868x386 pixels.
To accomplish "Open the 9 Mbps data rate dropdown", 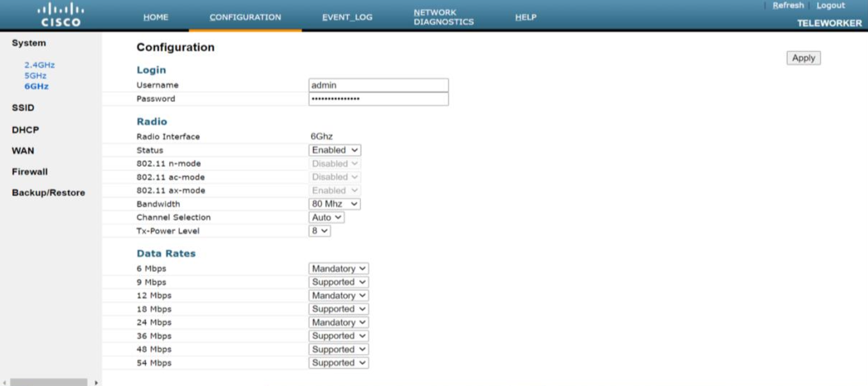I will click(x=339, y=282).
